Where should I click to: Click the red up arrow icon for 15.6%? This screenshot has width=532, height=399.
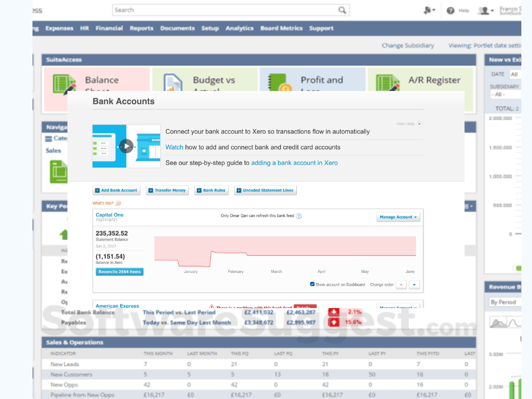pyautogui.click(x=334, y=322)
